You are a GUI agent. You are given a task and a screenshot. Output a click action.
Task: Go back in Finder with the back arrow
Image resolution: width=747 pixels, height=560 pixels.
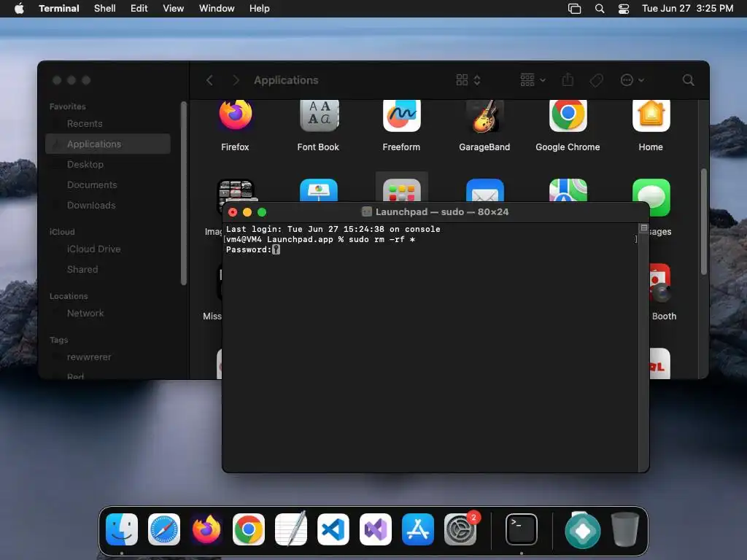coord(209,80)
